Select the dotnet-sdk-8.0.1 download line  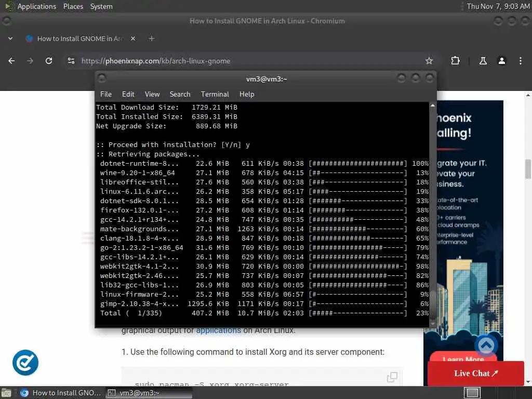[x=262, y=201]
